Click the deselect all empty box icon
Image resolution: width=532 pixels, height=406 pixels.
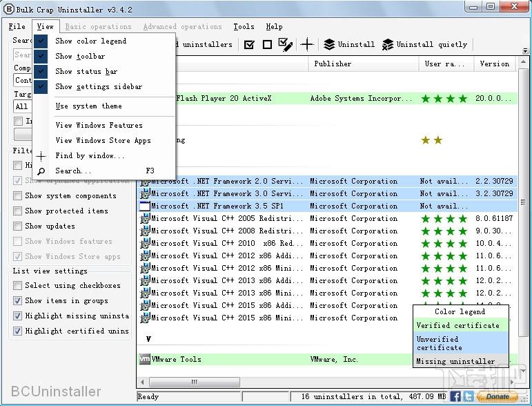[267, 44]
